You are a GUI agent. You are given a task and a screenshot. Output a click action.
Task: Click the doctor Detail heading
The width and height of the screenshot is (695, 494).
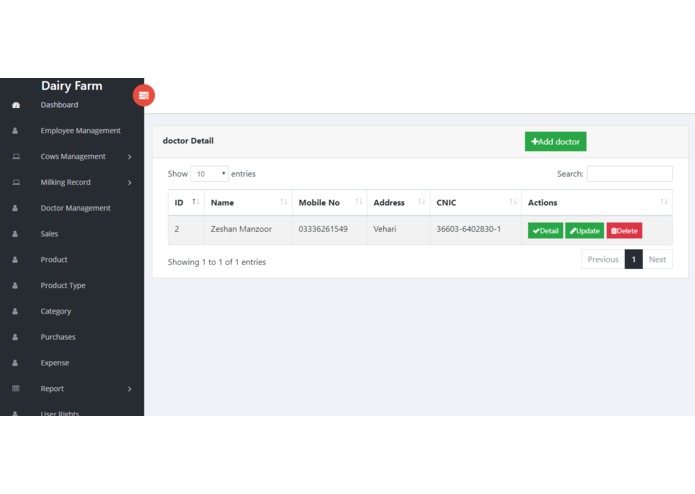pyautogui.click(x=188, y=141)
